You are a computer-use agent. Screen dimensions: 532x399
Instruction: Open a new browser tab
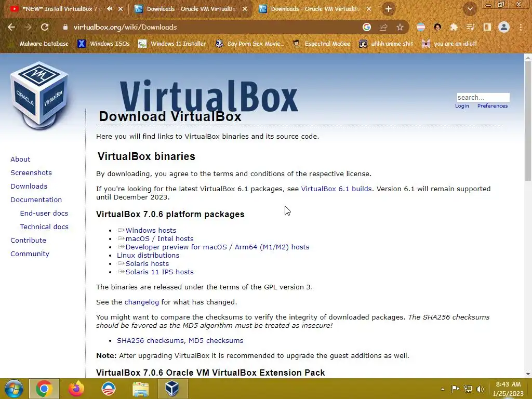[x=389, y=9]
